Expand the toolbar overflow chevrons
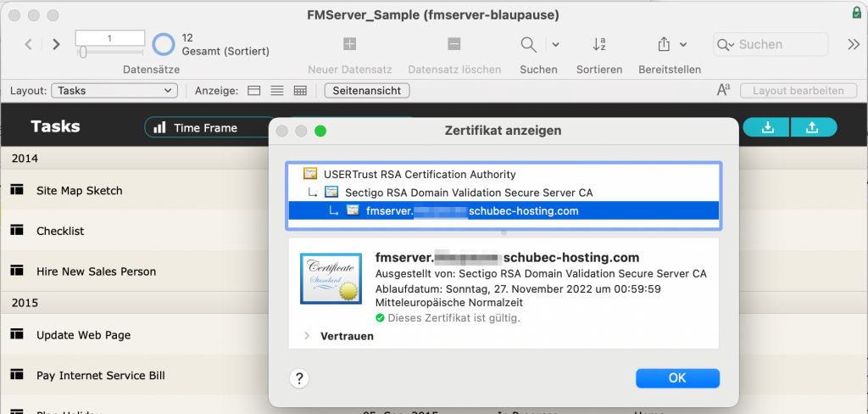Image resolution: width=868 pixels, height=414 pixels. [854, 44]
